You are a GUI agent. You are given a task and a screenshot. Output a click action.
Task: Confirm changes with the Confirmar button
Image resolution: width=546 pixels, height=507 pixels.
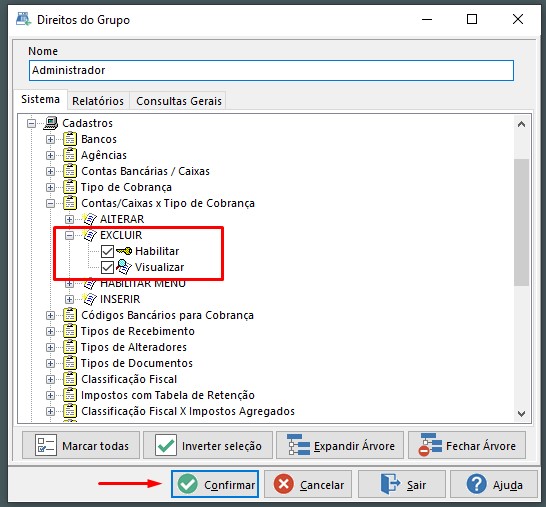click(x=215, y=484)
